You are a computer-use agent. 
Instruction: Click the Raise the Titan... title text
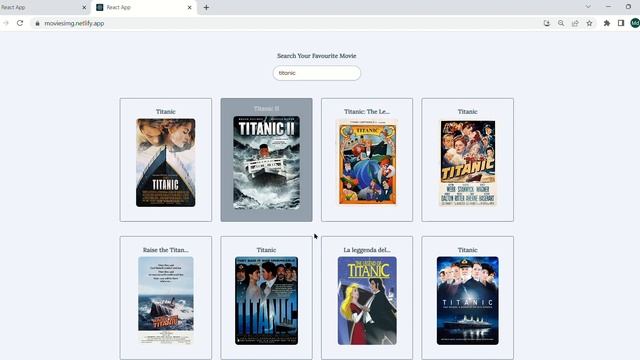click(x=166, y=250)
